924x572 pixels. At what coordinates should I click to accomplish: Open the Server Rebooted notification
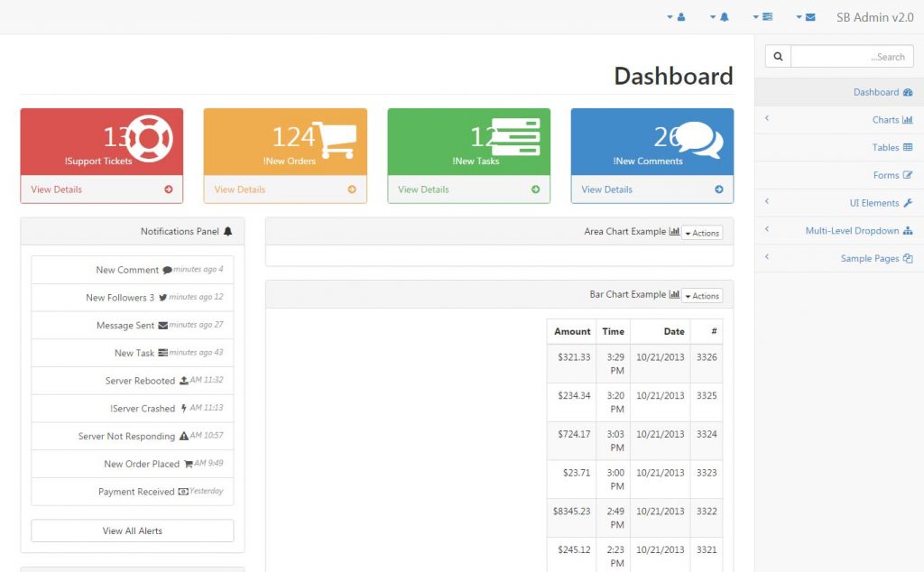(133, 381)
